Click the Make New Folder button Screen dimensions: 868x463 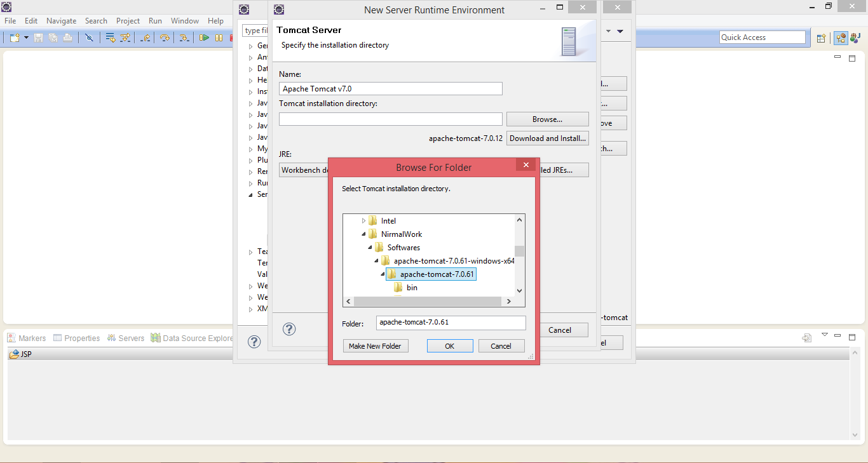375,346
